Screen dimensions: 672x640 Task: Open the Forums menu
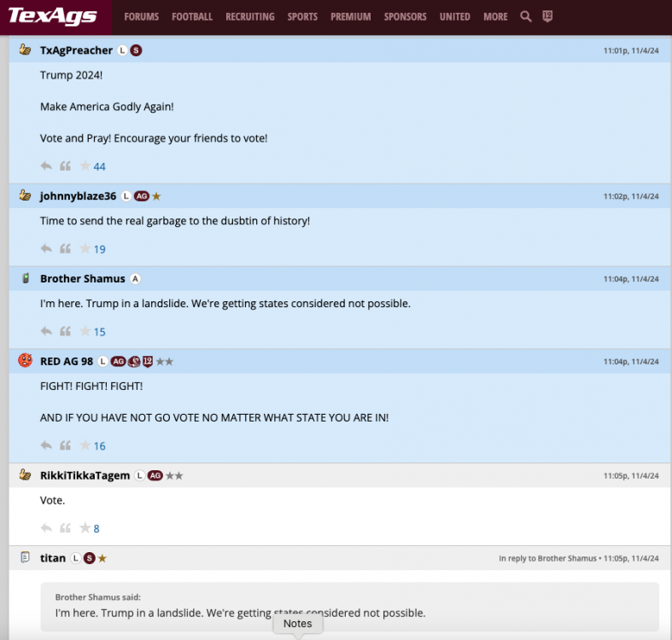(x=142, y=17)
